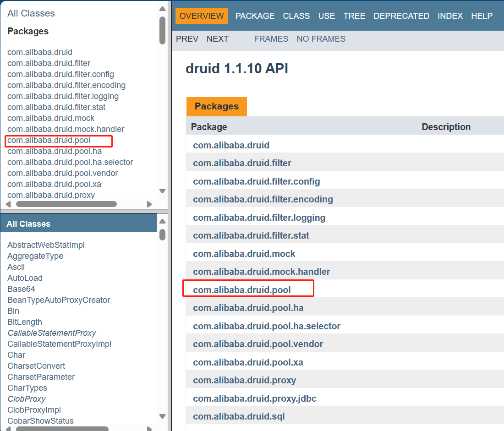Open the CharsetConvert class
This screenshot has width=504, height=431.
point(36,366)
